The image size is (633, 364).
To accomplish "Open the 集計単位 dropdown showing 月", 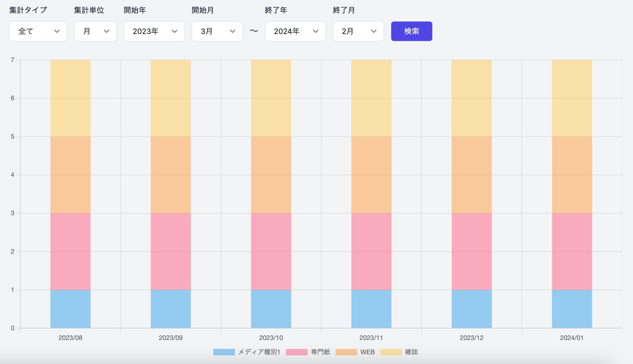I will coord(95,31).
